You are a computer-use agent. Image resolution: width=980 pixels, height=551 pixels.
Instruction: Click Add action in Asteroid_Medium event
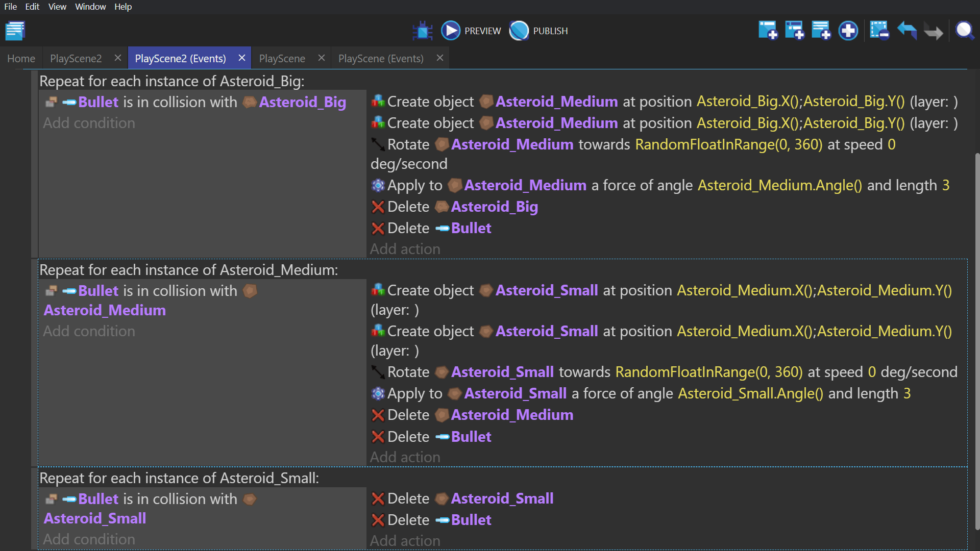pyautogui.click(x=405, y=457)
